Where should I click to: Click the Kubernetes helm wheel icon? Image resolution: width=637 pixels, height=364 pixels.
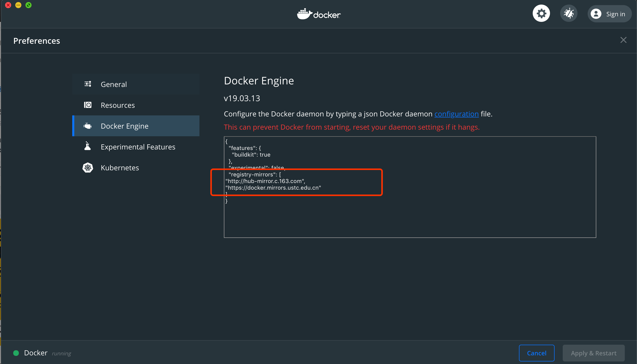click(88, 168)
